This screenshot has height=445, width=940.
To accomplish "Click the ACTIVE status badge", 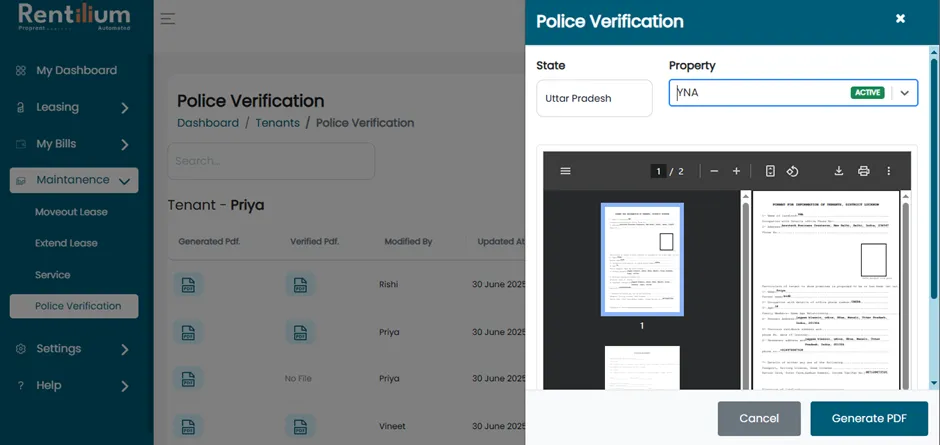I will 867,93.
